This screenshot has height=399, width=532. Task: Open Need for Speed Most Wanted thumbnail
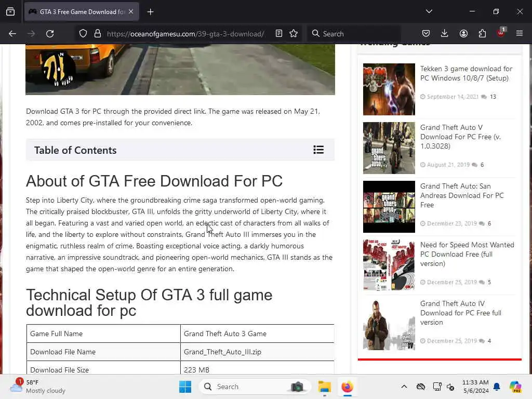click(389, 265)
